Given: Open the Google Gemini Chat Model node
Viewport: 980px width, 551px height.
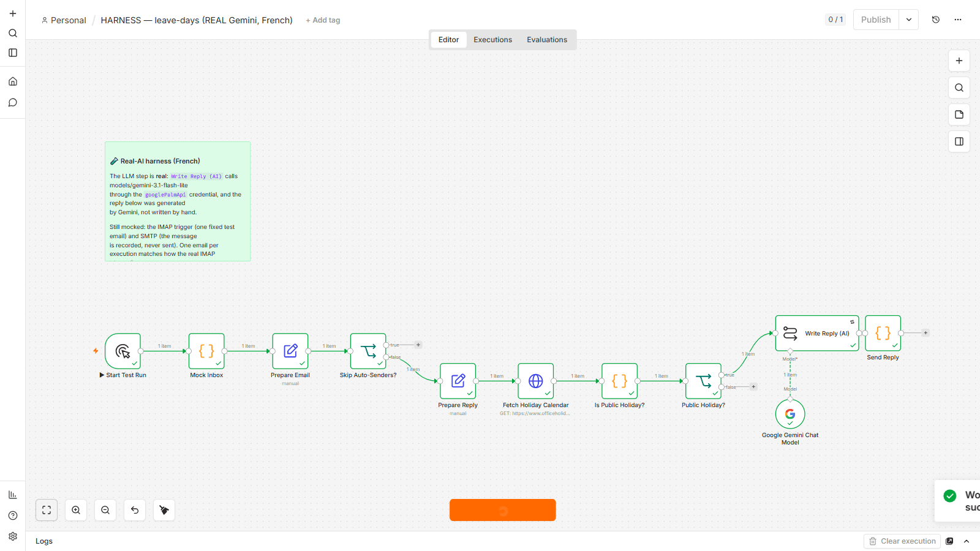Looking at the screenshot, I should coord(790,414).
